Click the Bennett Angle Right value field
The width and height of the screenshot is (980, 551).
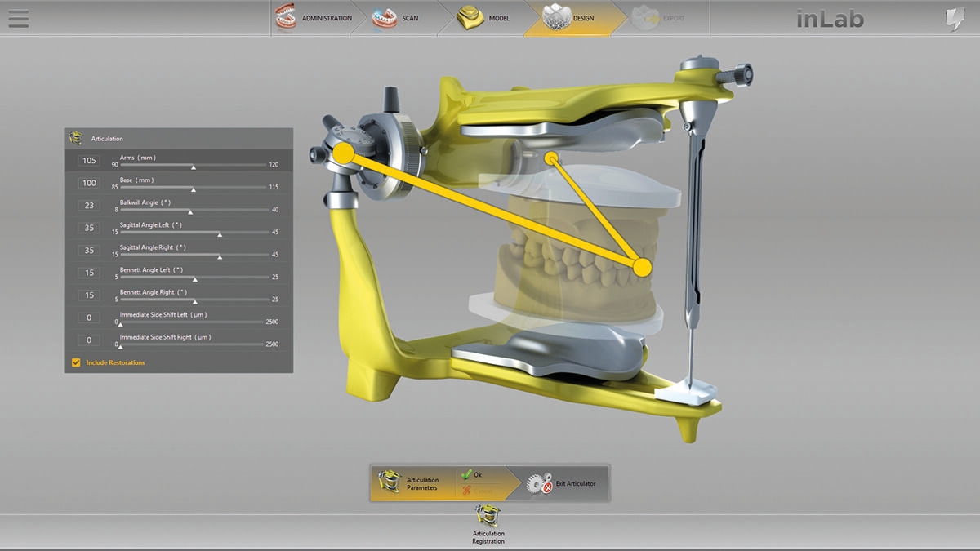[x=88, y=295]
